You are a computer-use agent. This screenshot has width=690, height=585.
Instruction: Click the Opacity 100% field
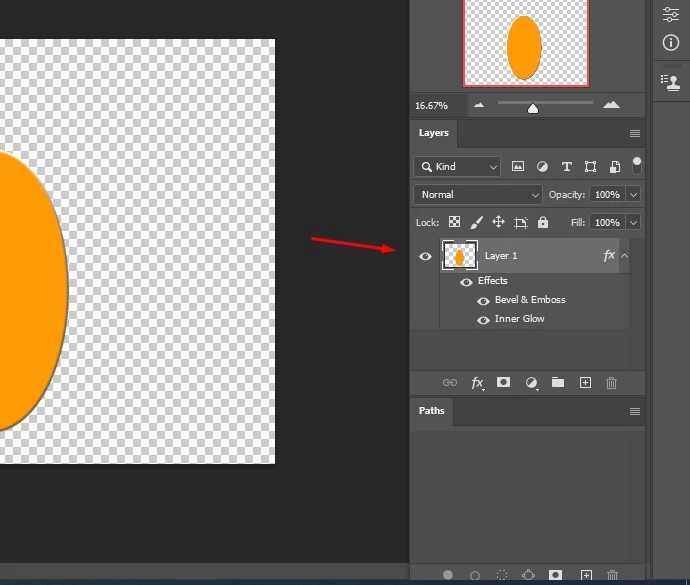click(608, 195)
